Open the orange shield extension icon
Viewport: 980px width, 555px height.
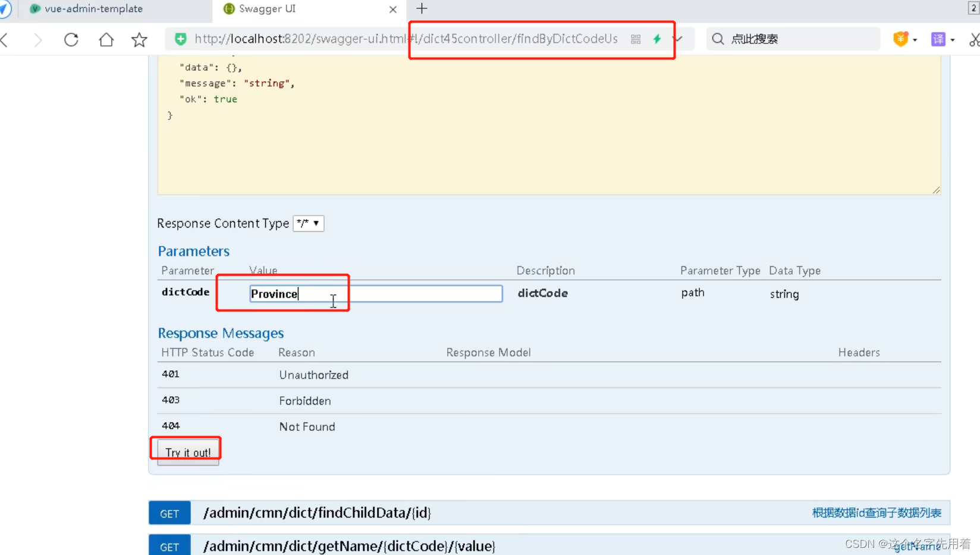[x=900, y=39]
